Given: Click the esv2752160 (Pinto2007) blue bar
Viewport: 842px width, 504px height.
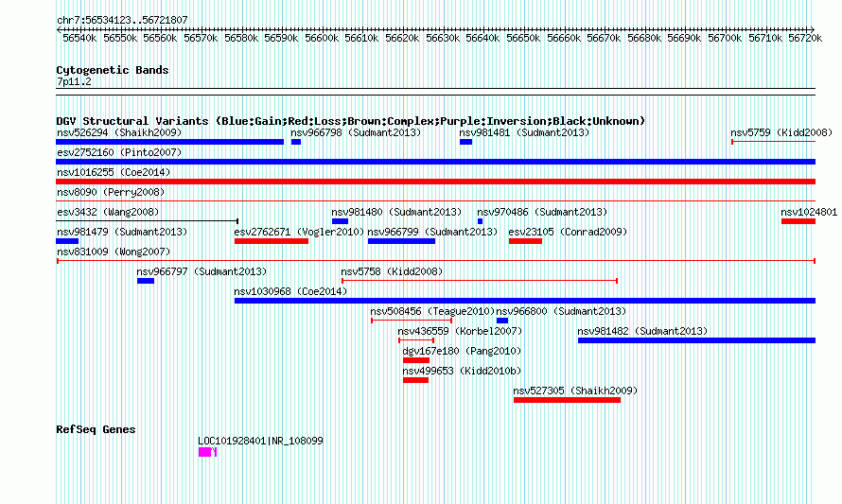Looking at the screenshot, I should (x=435, y=162).
